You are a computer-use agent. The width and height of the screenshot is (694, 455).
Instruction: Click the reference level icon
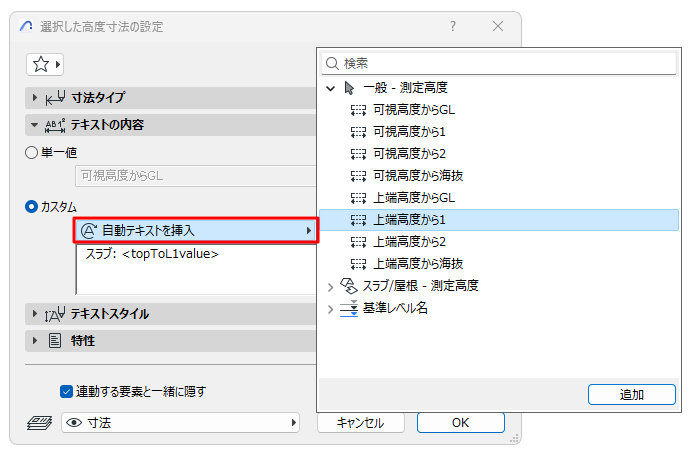pyautogui.click(x=349, y=308)
